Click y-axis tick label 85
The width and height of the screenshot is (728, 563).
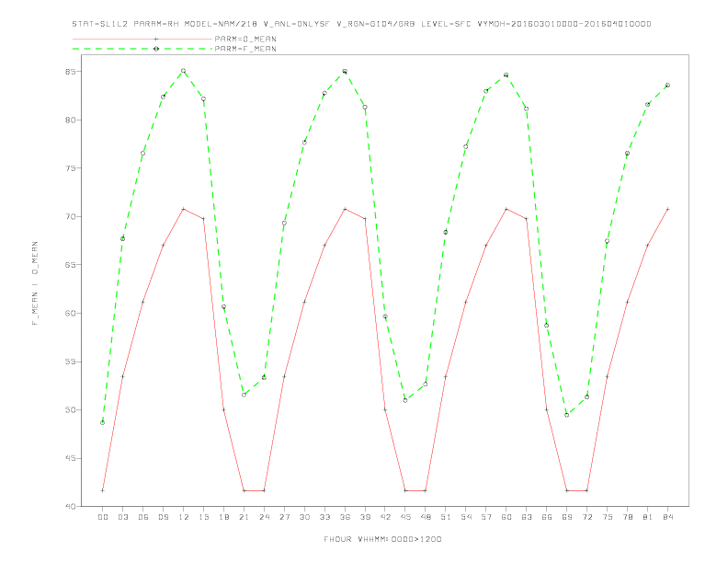(x=70, y=72)
